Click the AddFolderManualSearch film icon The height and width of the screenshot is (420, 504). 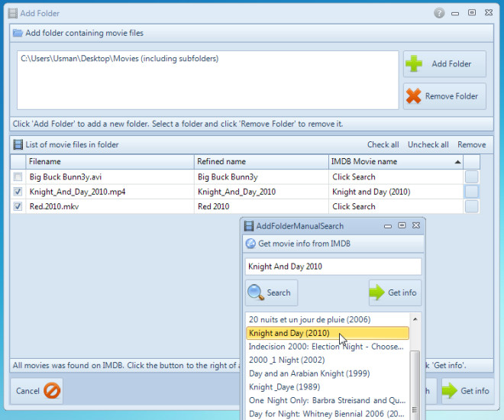coord(249,226)
